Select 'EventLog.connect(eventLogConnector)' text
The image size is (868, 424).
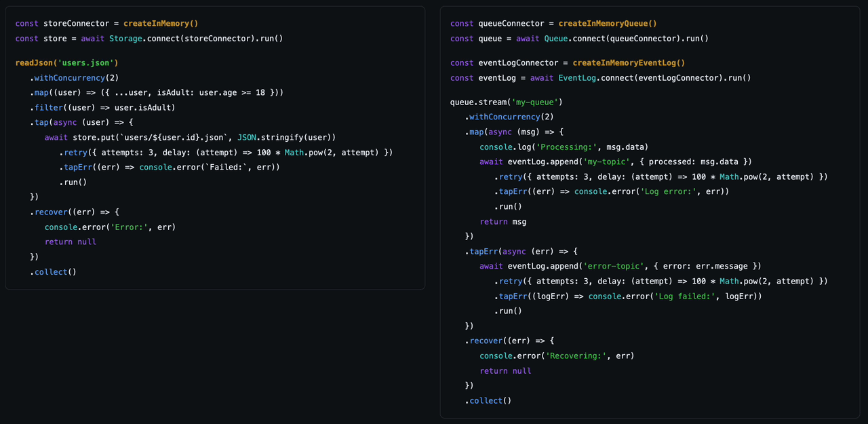click(642, 78)
